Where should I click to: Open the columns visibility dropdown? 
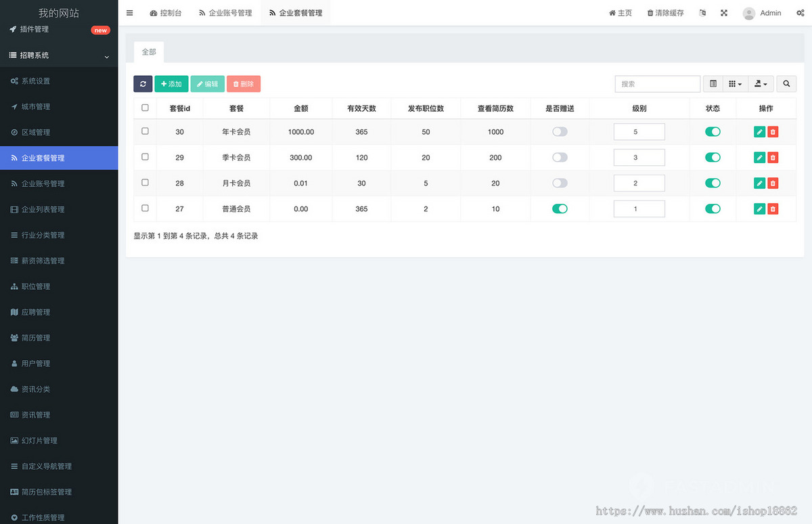[735, 84]
